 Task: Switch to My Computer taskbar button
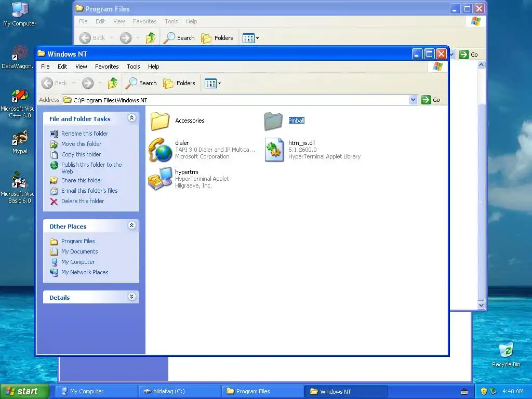96,392
